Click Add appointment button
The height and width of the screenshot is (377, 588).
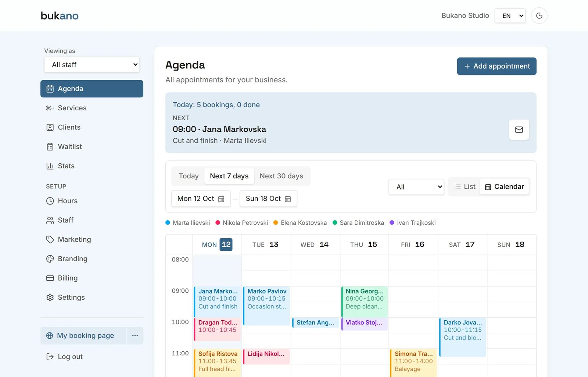pos(496,66)
